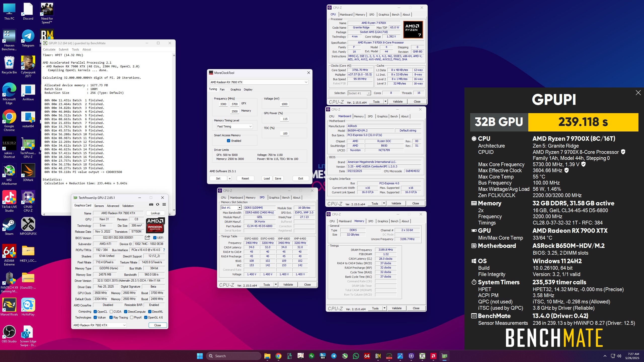Open the Telegram desktop icon

28,38
